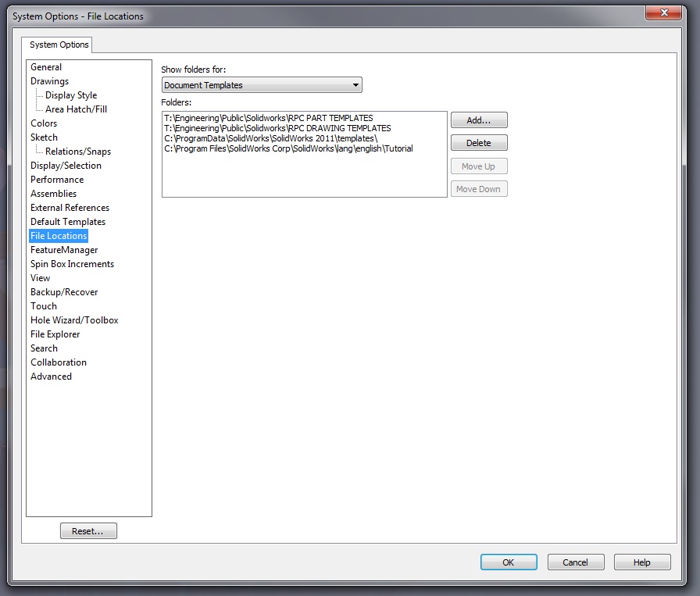Open File Explorer options
The image size is (700, 596).
coord(55,334)
